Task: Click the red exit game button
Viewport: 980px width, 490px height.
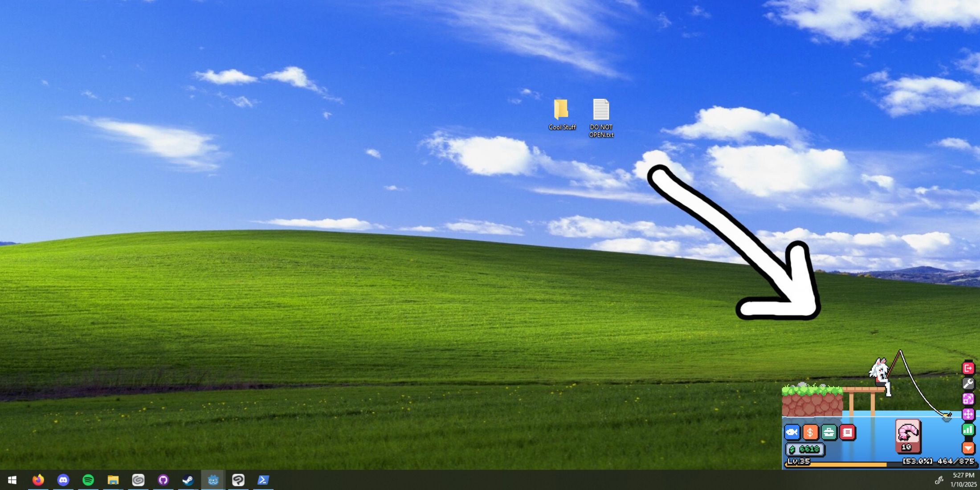Action: [x=968, y=368]
